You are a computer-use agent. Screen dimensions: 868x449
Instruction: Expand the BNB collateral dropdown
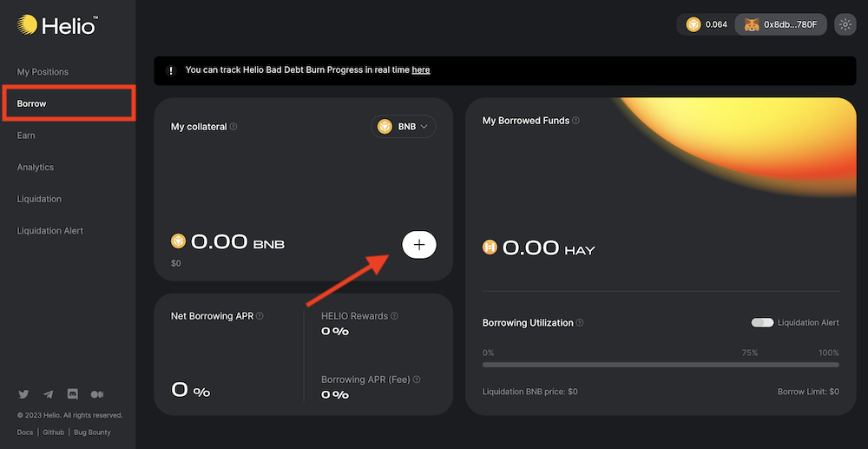(x=404, y=127)
